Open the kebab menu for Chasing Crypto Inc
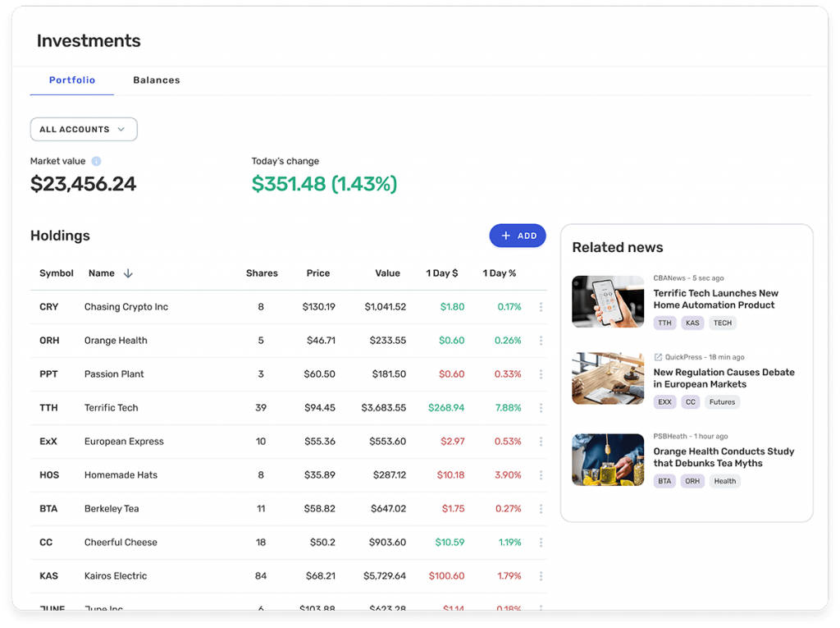The height and width of the screenshot is (628, 840). (541, 307)
